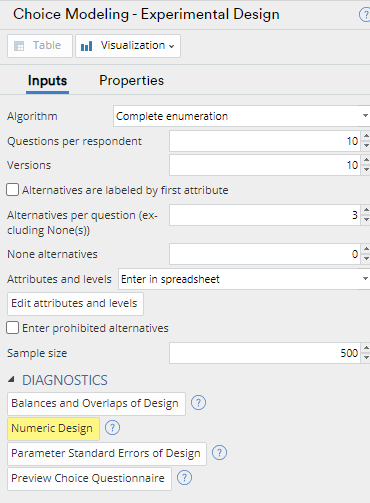Click the Visualization bar chart icon
Image resolution: width=370 pixels, height=503 pixels.
[86, 46]
